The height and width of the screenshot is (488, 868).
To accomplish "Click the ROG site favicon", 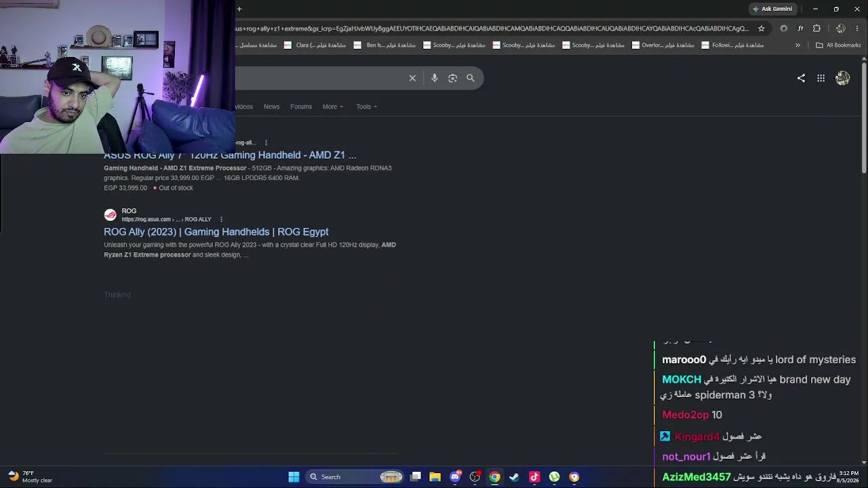I will coord(110,215).
